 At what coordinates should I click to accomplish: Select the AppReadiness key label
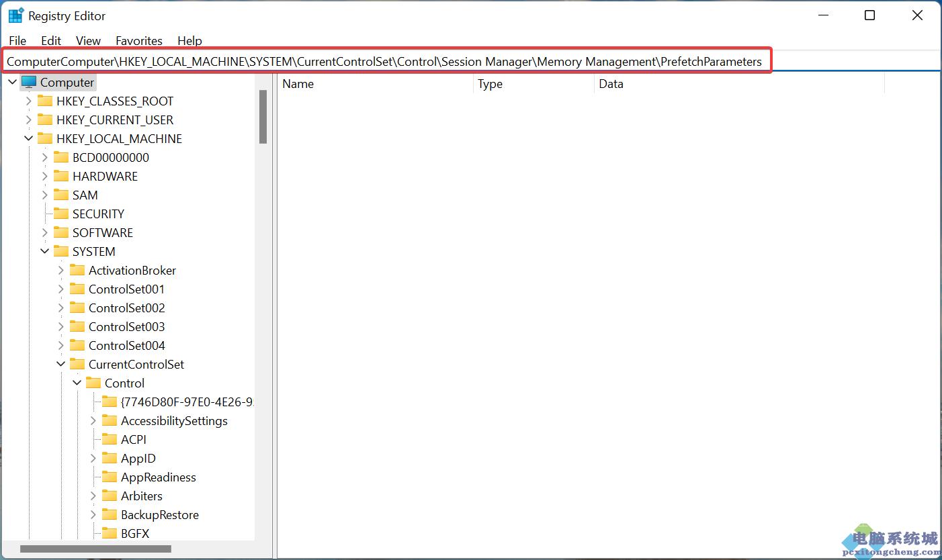click(x=159, y=477)
